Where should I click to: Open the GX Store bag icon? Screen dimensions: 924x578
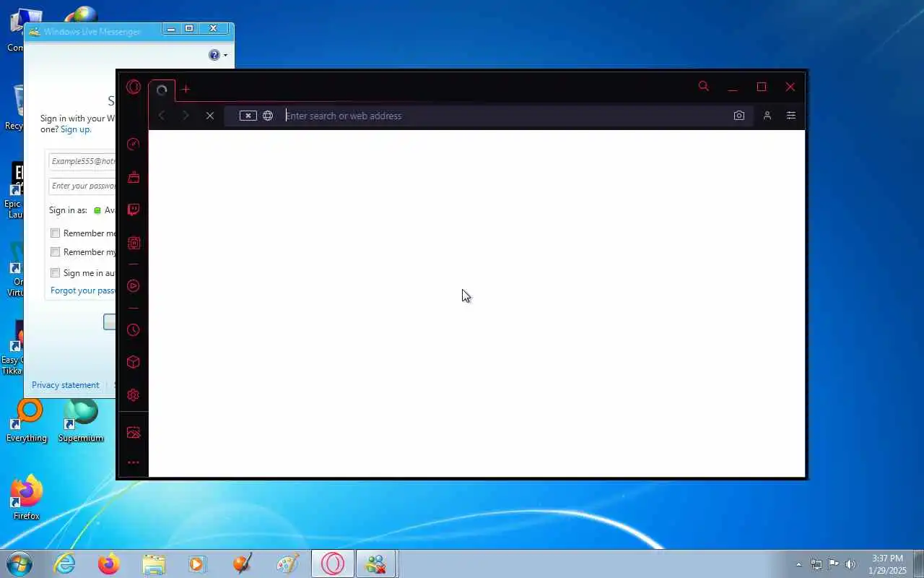pos(133,177)
